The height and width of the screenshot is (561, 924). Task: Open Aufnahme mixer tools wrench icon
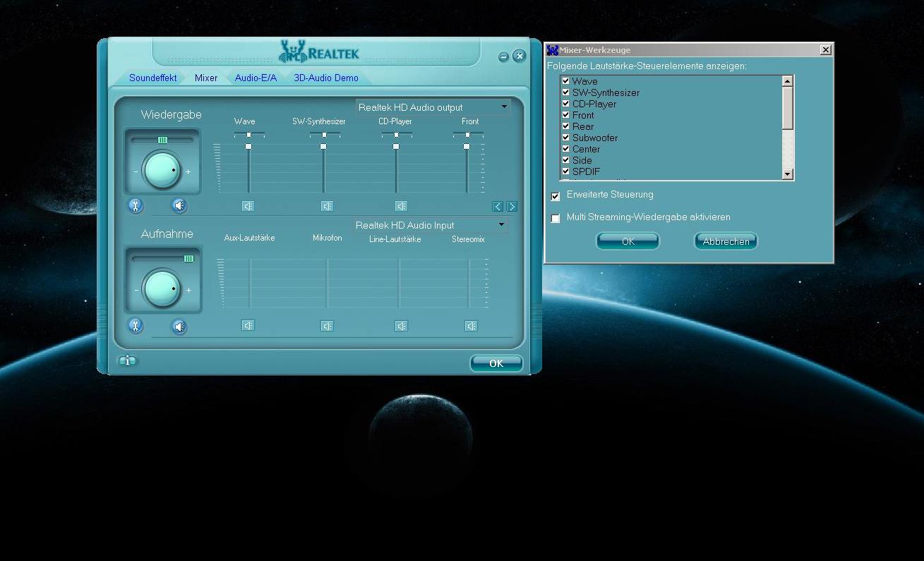135,325
